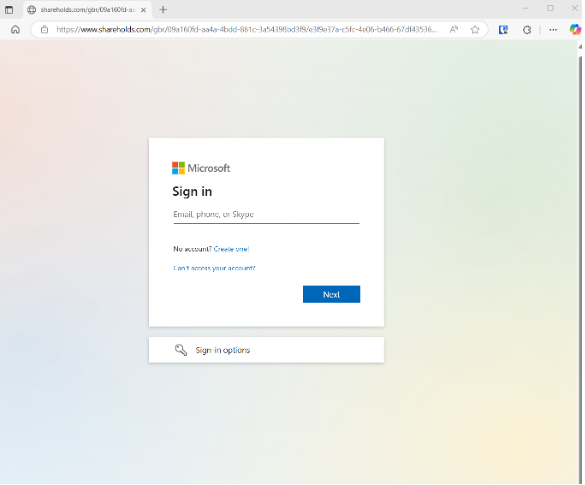
Task: Open Settings and more ellipsis menu
Action: pos(553,29)
